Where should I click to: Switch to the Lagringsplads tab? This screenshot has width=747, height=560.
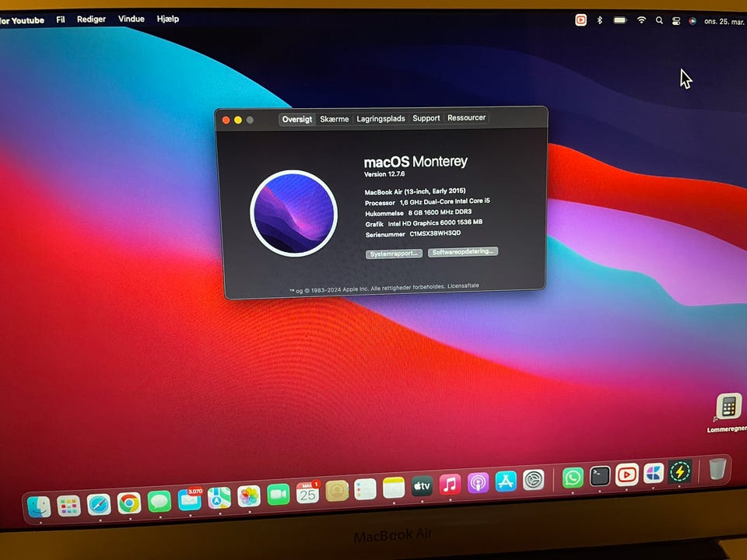(381, 119)
